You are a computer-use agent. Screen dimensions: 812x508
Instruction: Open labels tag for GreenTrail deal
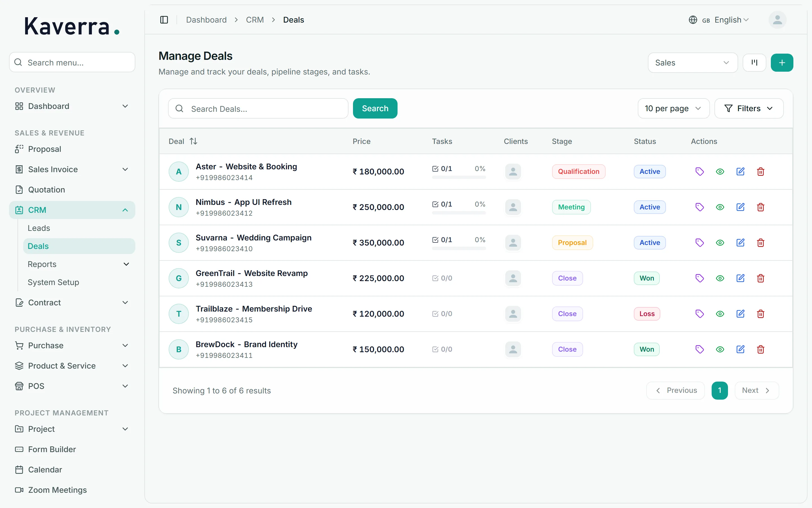pyautogui.click(x=700, y=278)
